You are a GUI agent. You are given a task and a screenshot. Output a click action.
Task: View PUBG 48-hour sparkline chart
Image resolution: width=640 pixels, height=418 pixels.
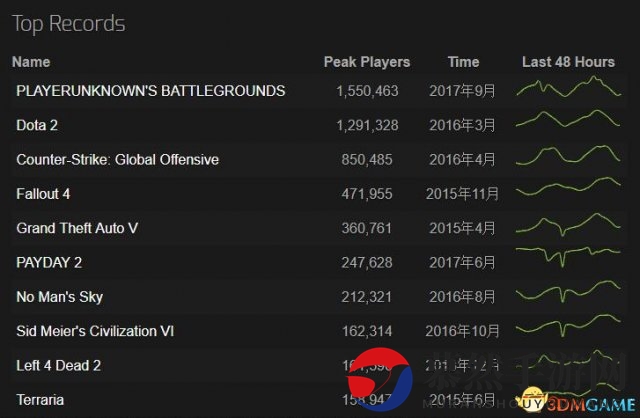tap(568, 90)
